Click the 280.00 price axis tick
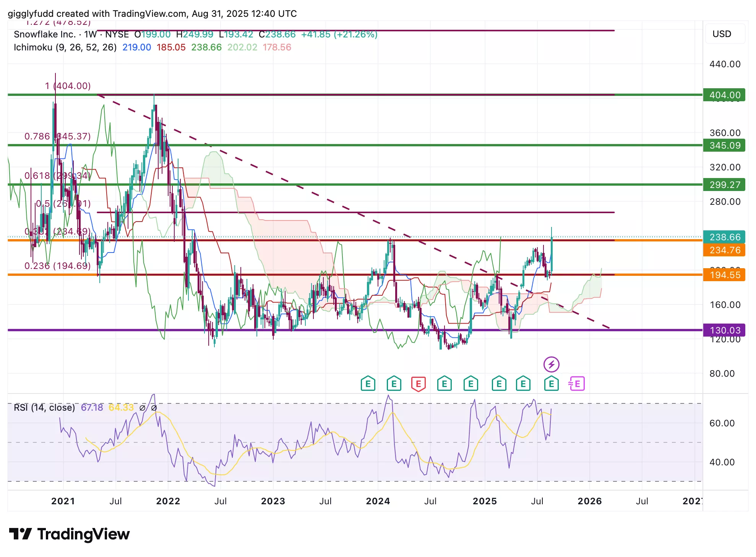Screen dimensions: 756x557 (725, 202)
